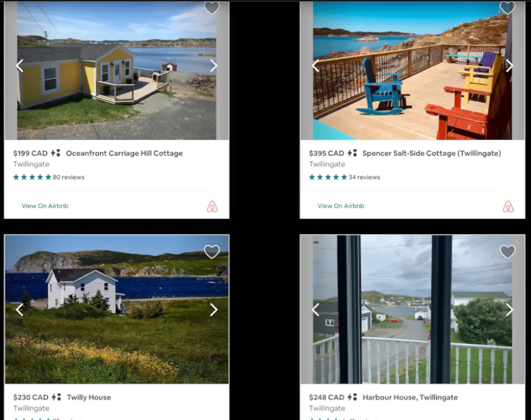Click Airbnb logo on Spencer Salt-Side card
The image size is (531, 420).
(508, 206)
